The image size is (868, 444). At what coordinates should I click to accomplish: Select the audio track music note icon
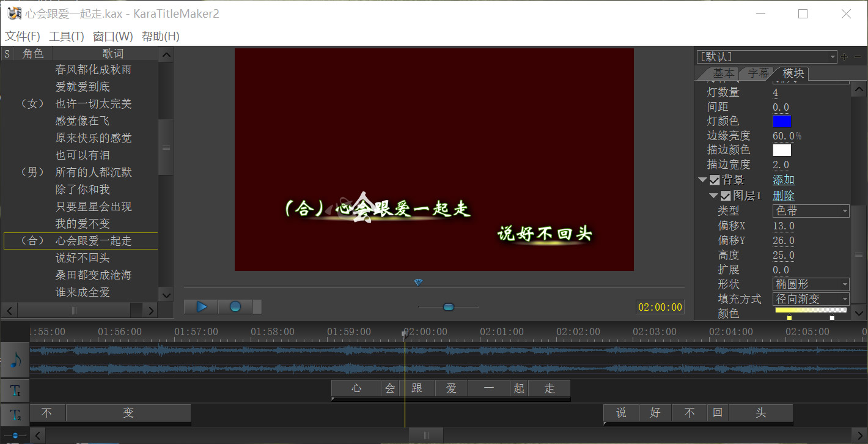click(15, 360)
